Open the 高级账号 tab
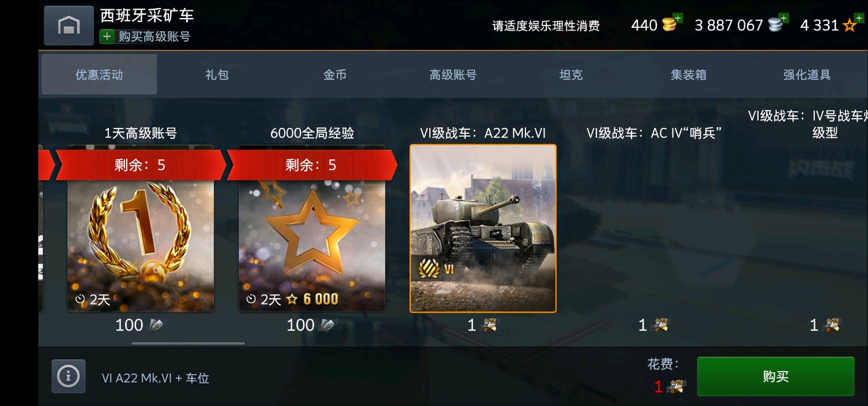The image size is (868, 406). coord(453,75)
